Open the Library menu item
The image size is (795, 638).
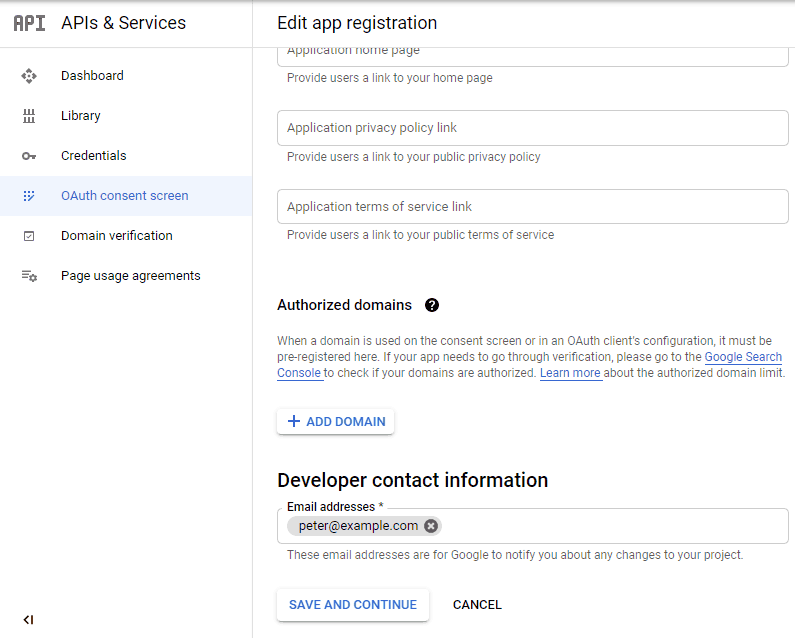[126, 116]
